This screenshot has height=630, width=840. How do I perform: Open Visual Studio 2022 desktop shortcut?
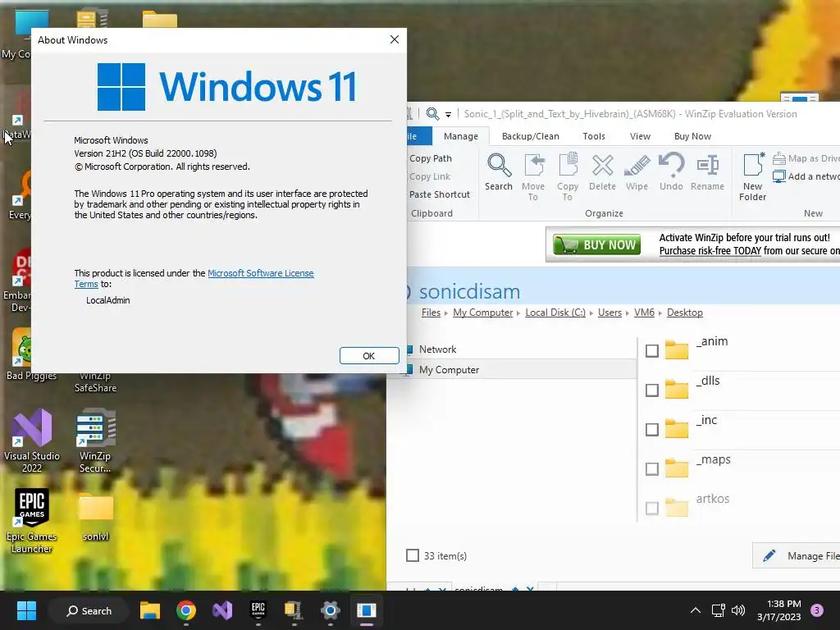click(x=32, y=441)
